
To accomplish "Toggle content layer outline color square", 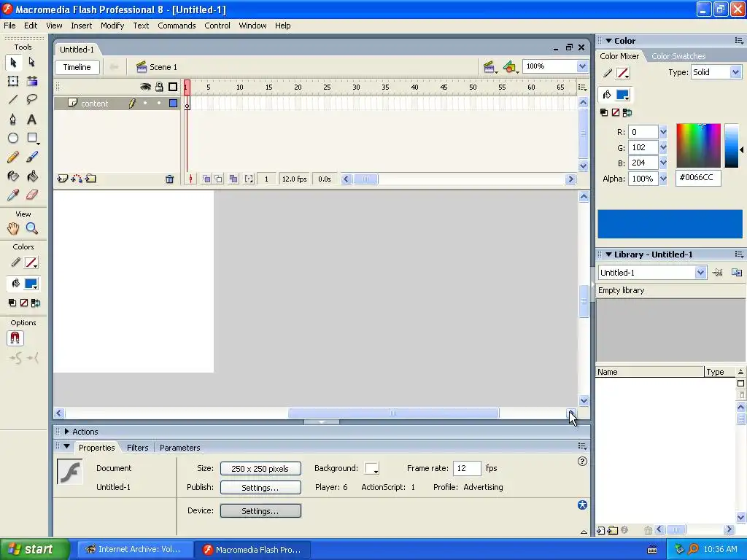I will [174, 104].
